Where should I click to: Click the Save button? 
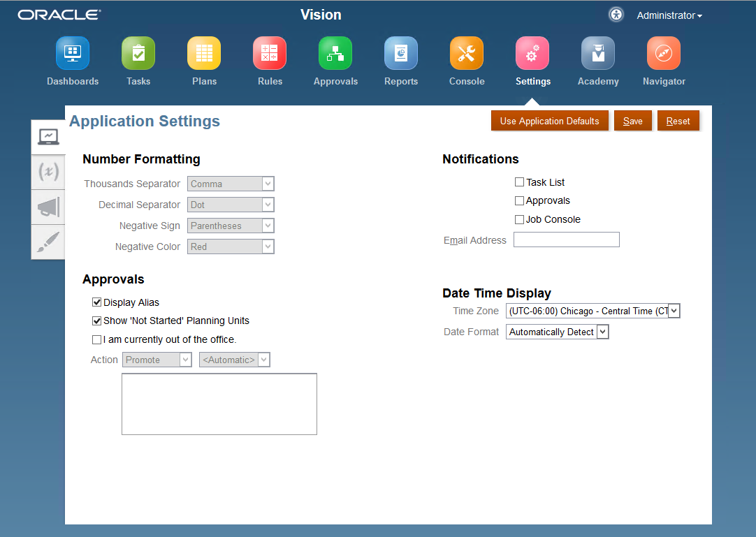click(632, 121)
